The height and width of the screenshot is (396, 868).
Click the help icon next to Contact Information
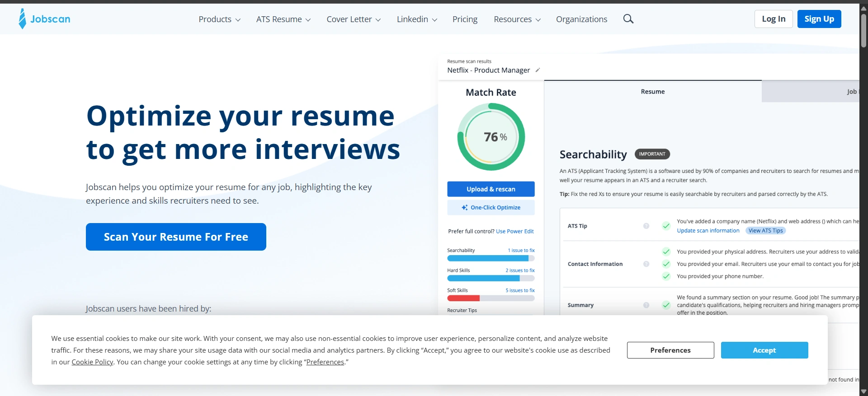click(646, 264)
